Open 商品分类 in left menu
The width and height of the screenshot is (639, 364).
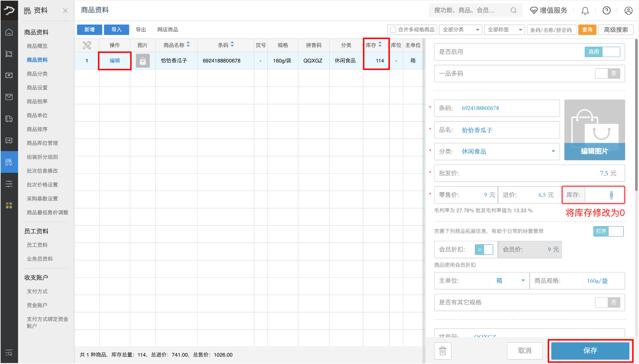tap(37, 74)
